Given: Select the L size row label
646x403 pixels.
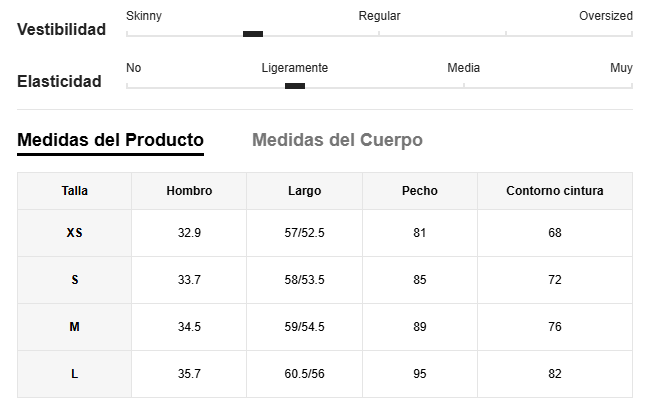Looking at the screenshot, I should coord(75,374).
